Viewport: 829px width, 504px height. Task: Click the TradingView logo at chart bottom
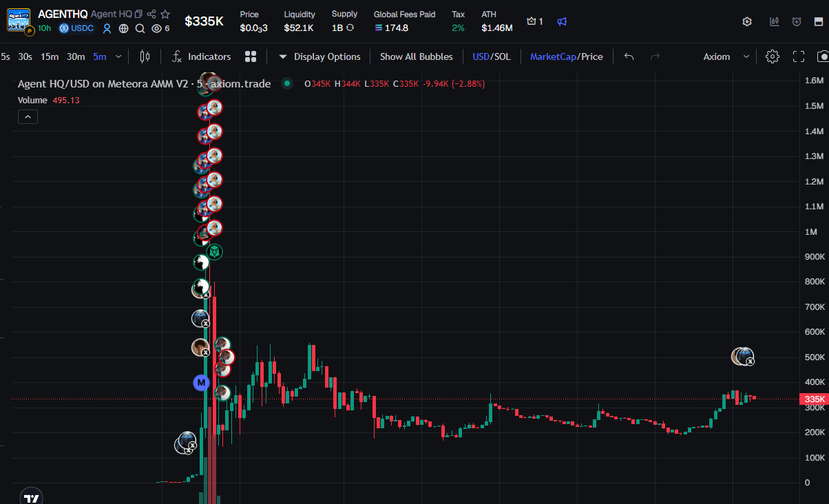pos(31,497)
